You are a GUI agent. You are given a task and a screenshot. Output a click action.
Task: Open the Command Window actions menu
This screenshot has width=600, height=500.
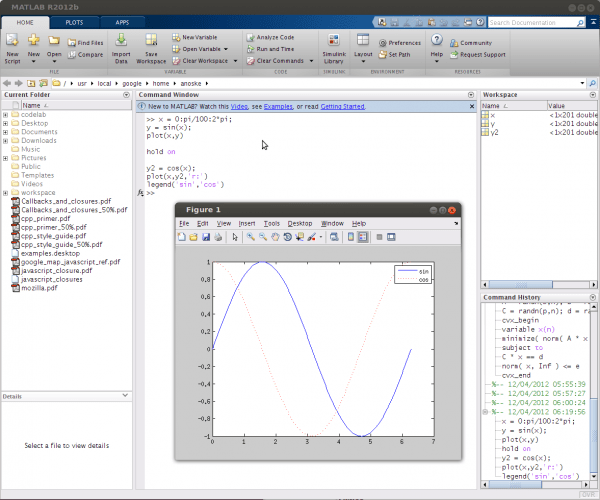click(471, 95)
